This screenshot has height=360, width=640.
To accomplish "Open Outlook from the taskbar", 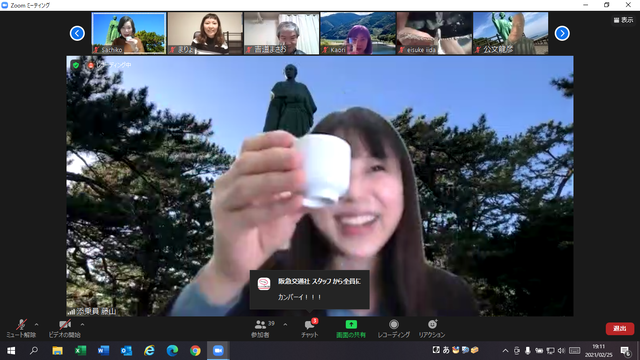I will (x=127, y=351).
